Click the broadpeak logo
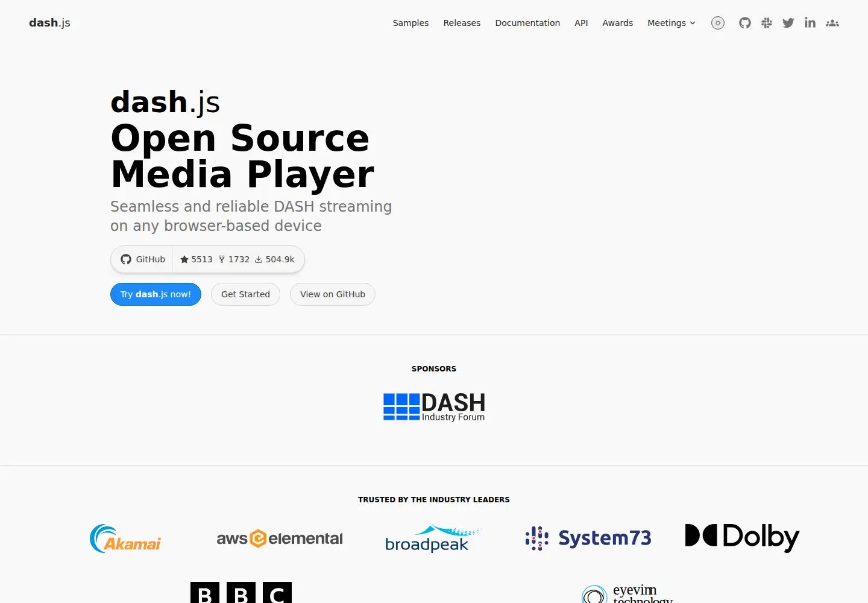Screen dimensions: 868x603 pyautogui.click(x=433, y=538)
